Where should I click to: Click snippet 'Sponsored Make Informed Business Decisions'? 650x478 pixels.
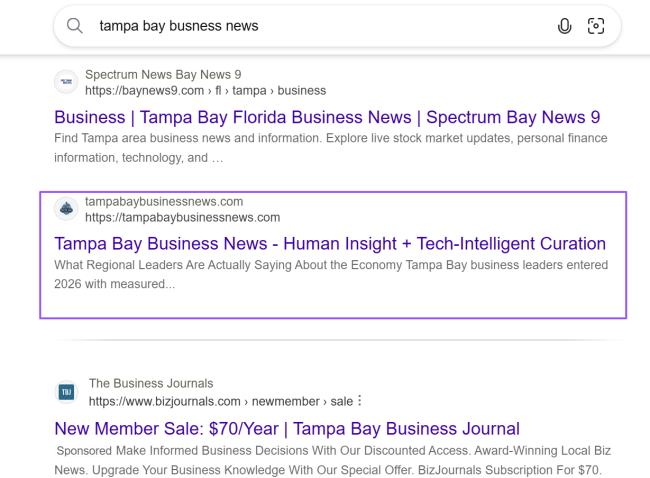tap(332, 460)
